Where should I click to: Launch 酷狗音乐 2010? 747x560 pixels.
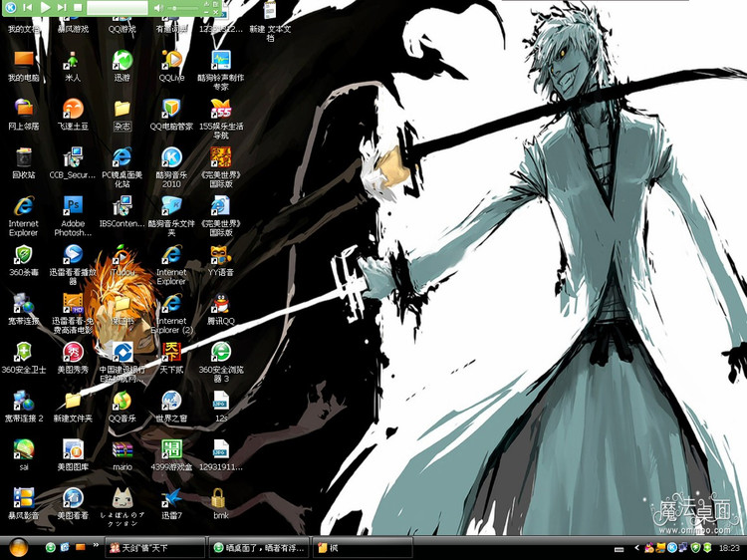(171, 167)
